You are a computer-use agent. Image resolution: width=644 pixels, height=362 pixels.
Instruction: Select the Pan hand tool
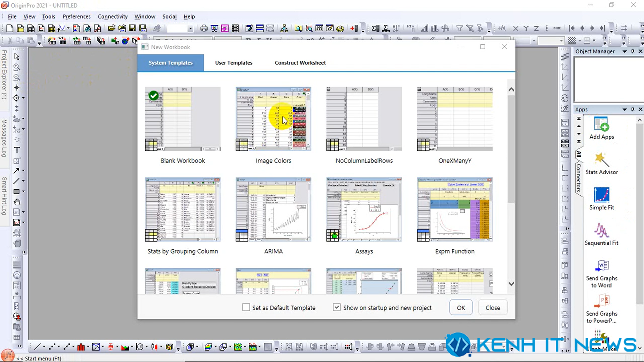click(17, 202)
